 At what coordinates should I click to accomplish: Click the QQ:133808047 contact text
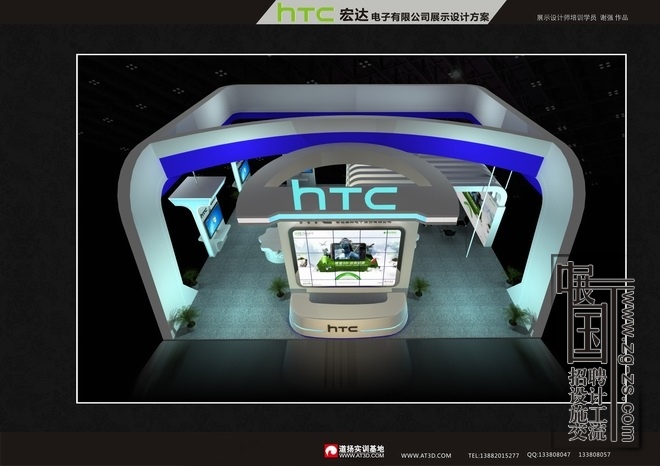548,455
